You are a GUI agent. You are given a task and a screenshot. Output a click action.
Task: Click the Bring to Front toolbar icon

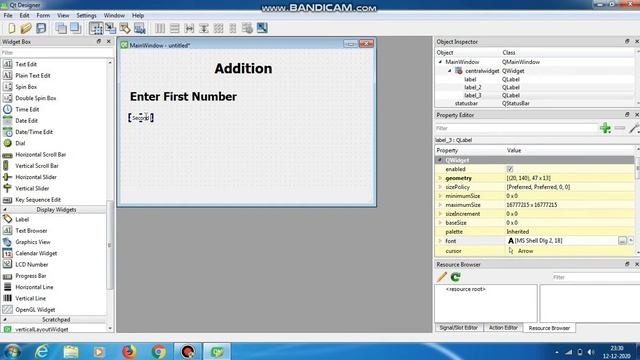click(x=76, y=28)
